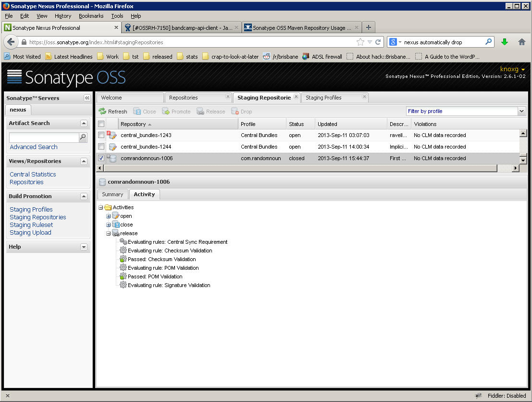Switch to the Staging Profiles tab
Viewport: 532px width, 402px height.
coord(334,98)
